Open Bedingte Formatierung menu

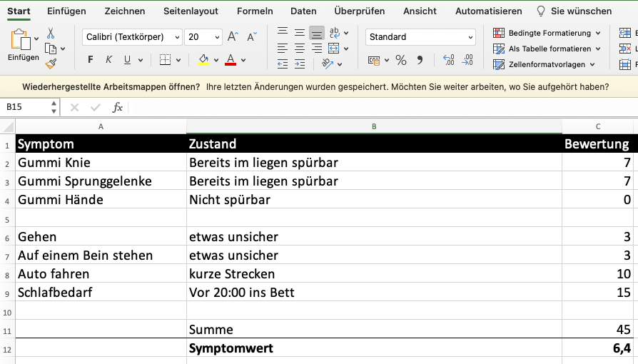(x=548, y=33)
